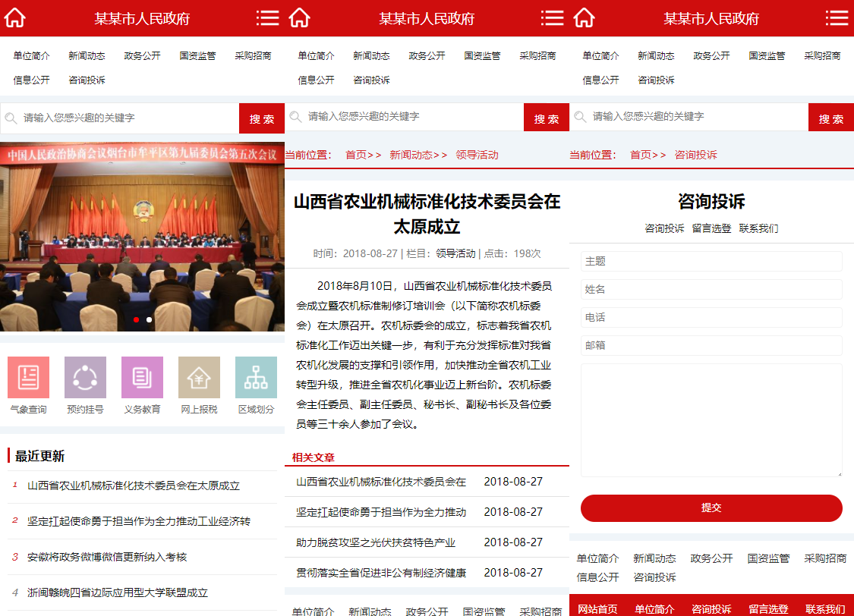This screenshot has height=616, width=854.
Task: Click the 搜索 button in the right panel
Action: (831, 118)
